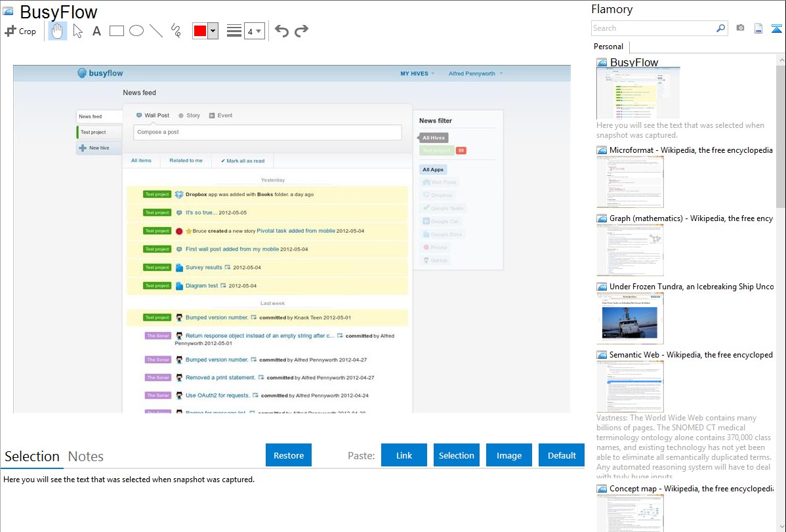Open the MY HIVES dropdown in snapshot
786x532 pixels.
417,73
